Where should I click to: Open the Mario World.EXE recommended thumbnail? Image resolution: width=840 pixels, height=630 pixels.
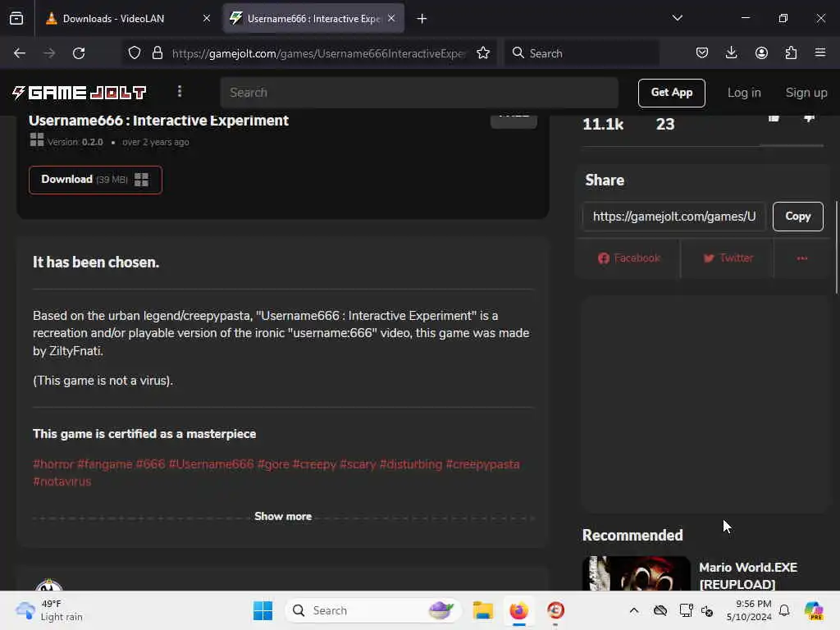coord(636,573)
